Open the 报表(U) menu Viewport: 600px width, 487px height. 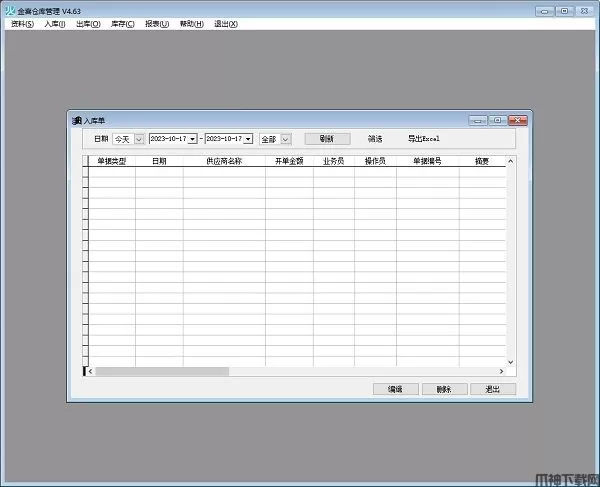pos(157,24)
